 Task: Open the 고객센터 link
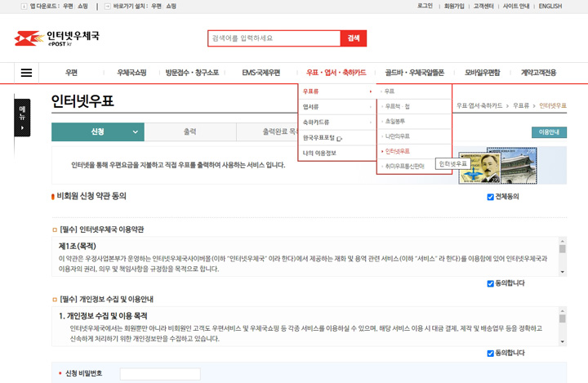[483, 6]
